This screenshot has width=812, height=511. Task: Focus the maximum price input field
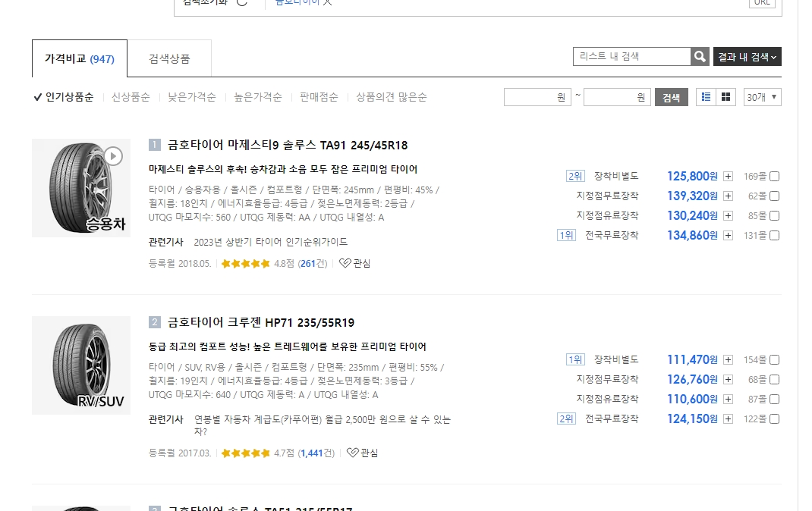tap(617, 97)
